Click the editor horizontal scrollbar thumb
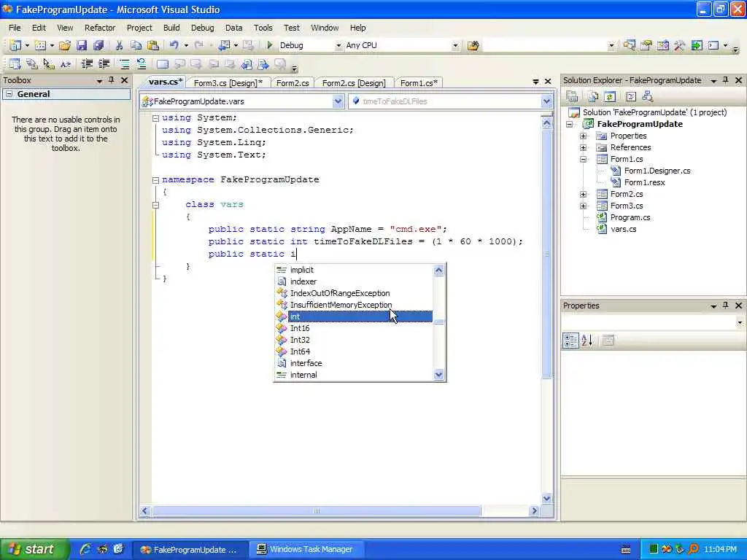This screenshot has height=560, width=747. [317, 510]
